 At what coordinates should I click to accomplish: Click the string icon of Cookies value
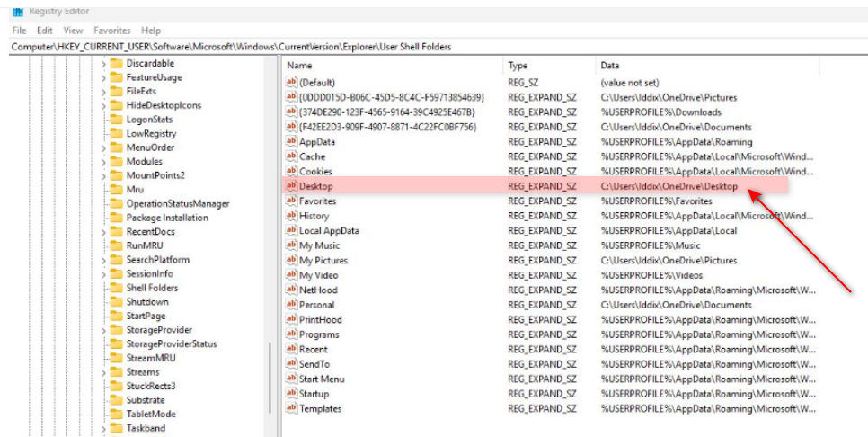(291, 171)
